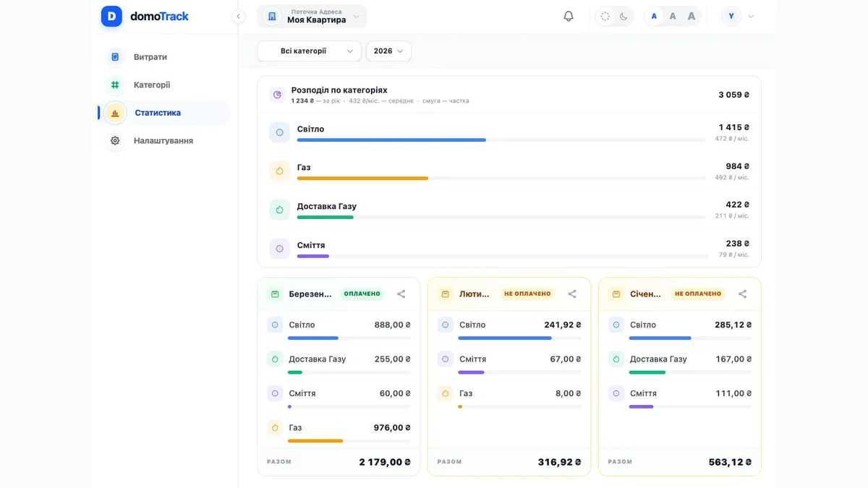Click the Доставка Газу icon in Березень card

coord(275,359)
